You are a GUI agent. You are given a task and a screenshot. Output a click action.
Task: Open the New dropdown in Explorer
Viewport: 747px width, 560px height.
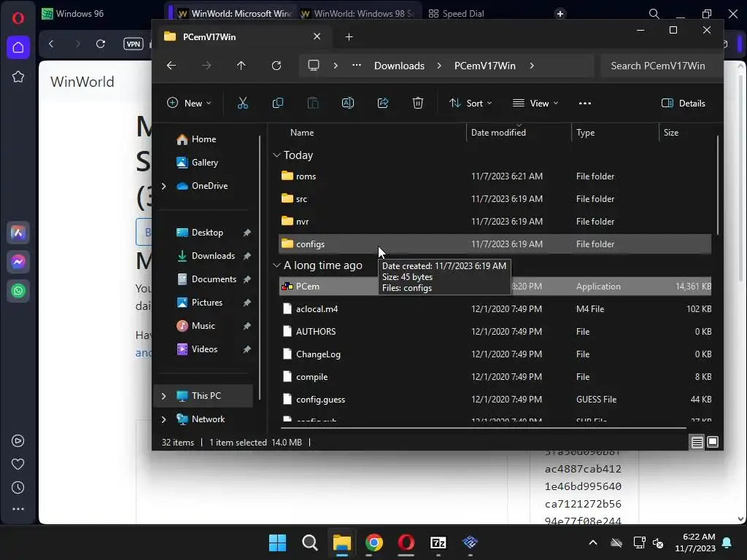[x=189, y=104]
